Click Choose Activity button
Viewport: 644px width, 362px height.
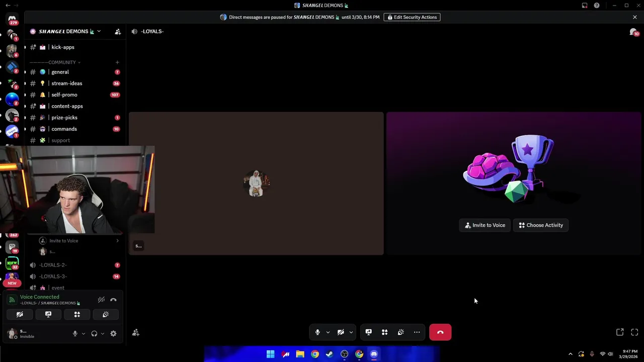click(541, 225)
